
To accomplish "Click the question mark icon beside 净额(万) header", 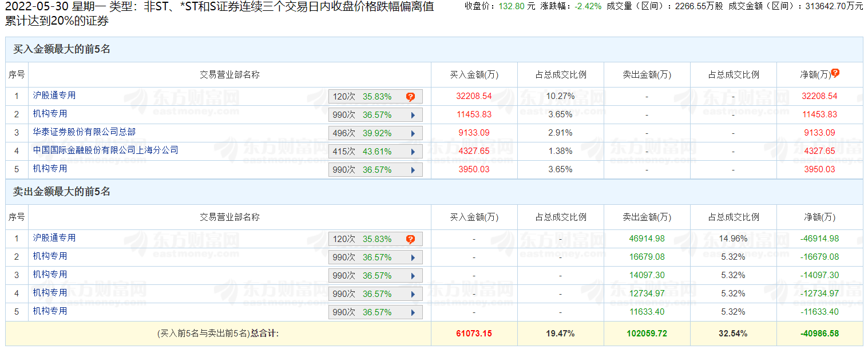I will (x=835, y=73).
